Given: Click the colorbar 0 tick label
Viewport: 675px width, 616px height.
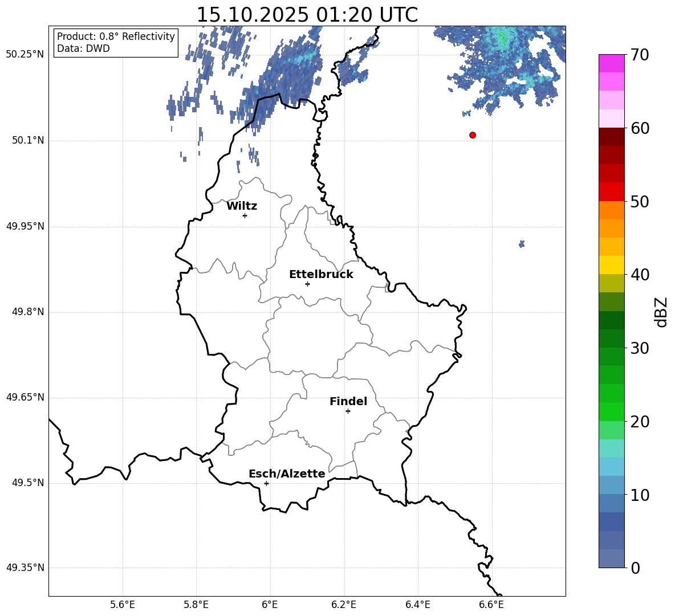Looking at the screenshot, I should tap(635, 568).
